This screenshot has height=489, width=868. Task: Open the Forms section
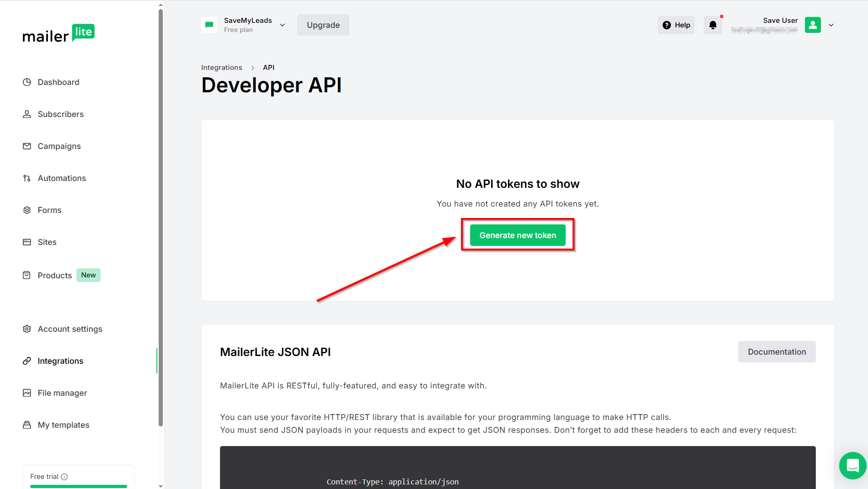(x=49, y=210)
